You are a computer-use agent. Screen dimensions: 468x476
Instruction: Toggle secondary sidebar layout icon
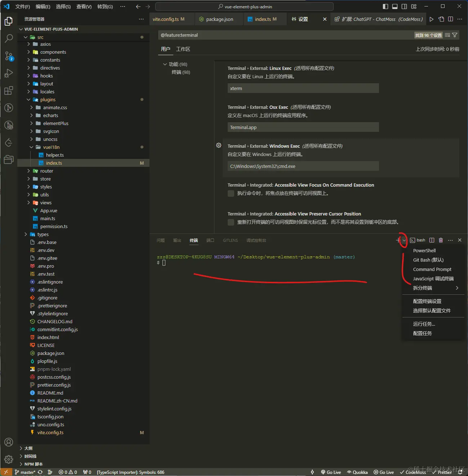click(x=404, y=6)
